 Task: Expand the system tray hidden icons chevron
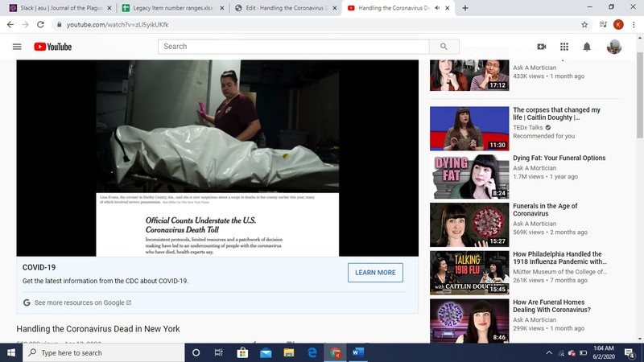pyautogui.click(x=550, y=352)
